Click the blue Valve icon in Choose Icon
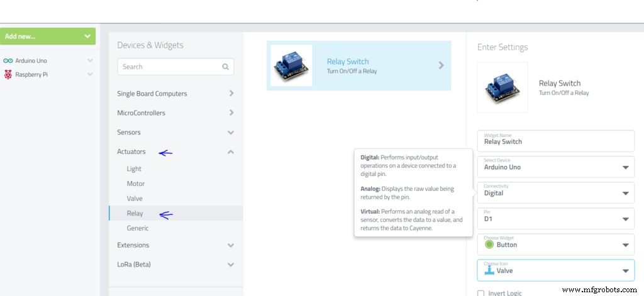The height and width of the screenshot is (296, 644). (x=489, y=270)
